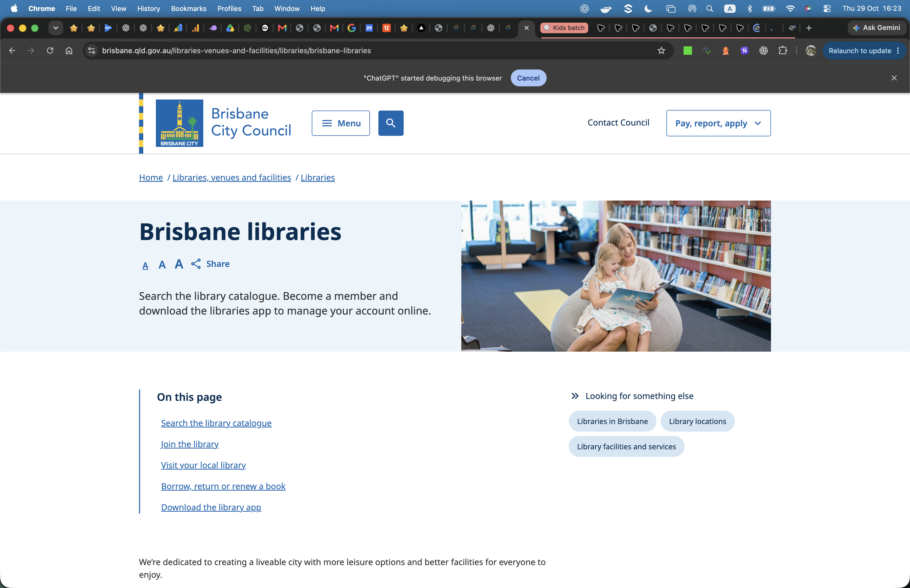Jump to Join the library section
The height and width of the screenshot is (588, 910).
pos(190,444)
